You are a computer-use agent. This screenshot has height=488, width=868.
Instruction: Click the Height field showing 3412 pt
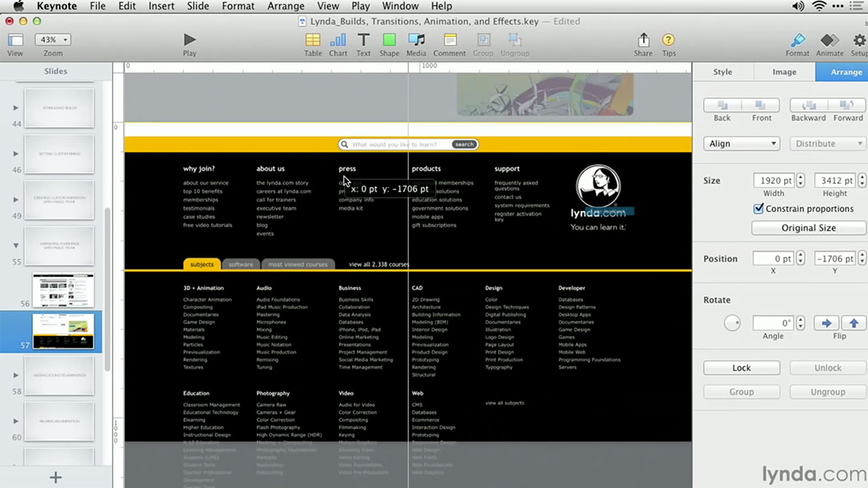(x=835, y=181)
